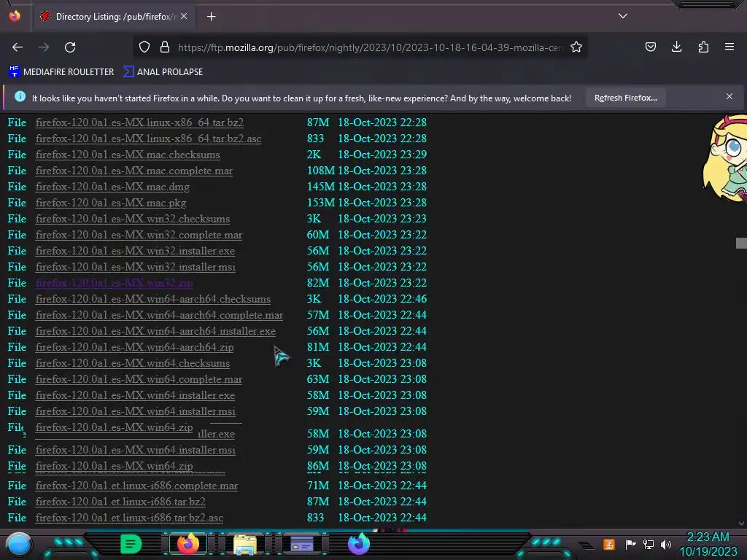Close the Directory Listing tab
Image resolution: width=747 pixels, height=560 pixels.
click(184, 16)
